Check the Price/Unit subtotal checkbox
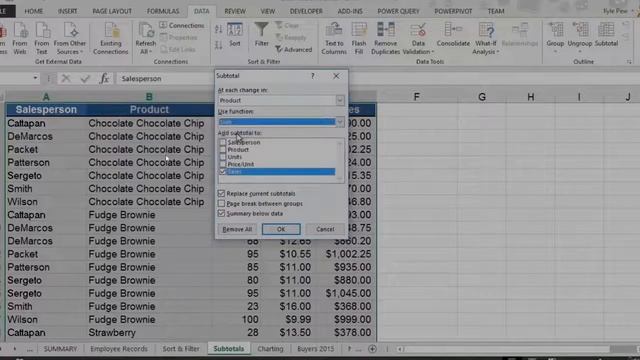Viewport: 640px width, 360px height. (222, 164)
